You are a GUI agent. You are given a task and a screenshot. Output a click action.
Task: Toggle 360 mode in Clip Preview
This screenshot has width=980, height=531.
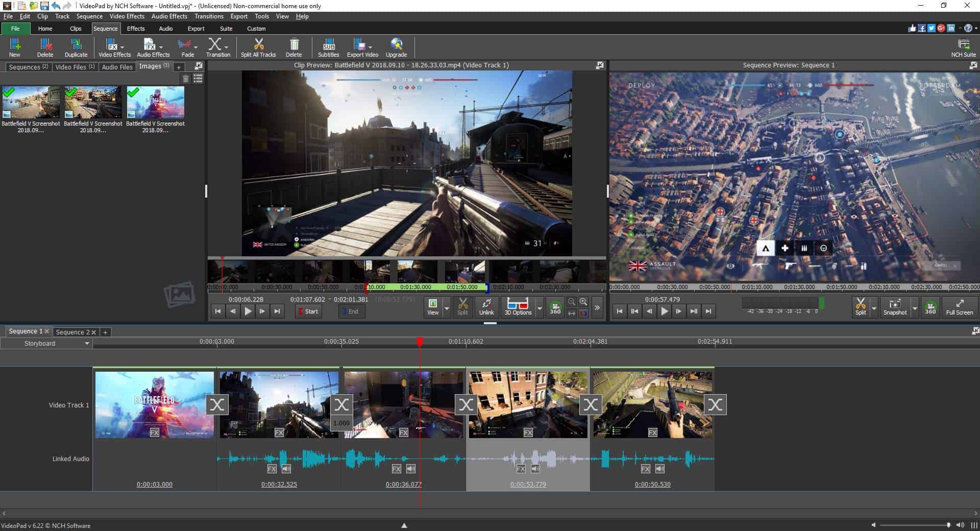[555, 307]
